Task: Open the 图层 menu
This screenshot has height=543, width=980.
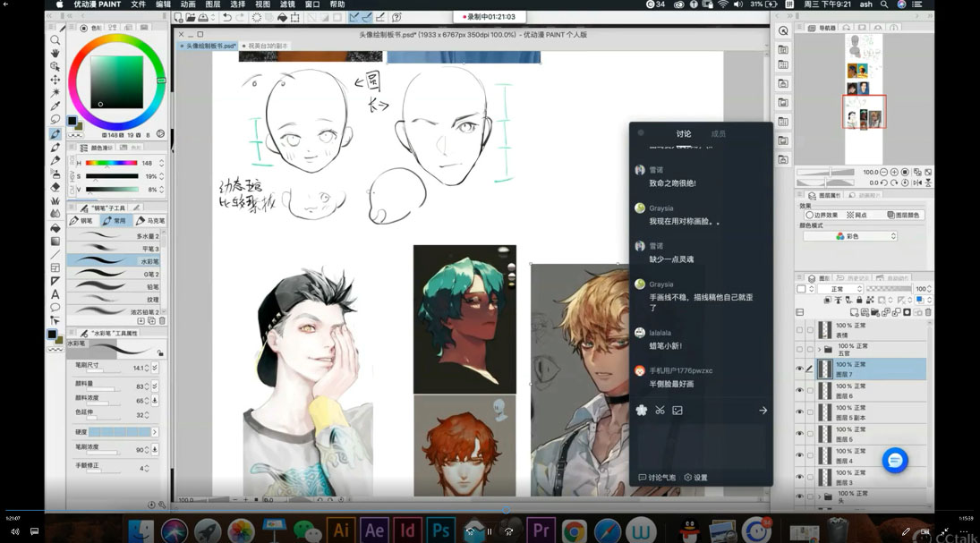Action: (212, 4)
